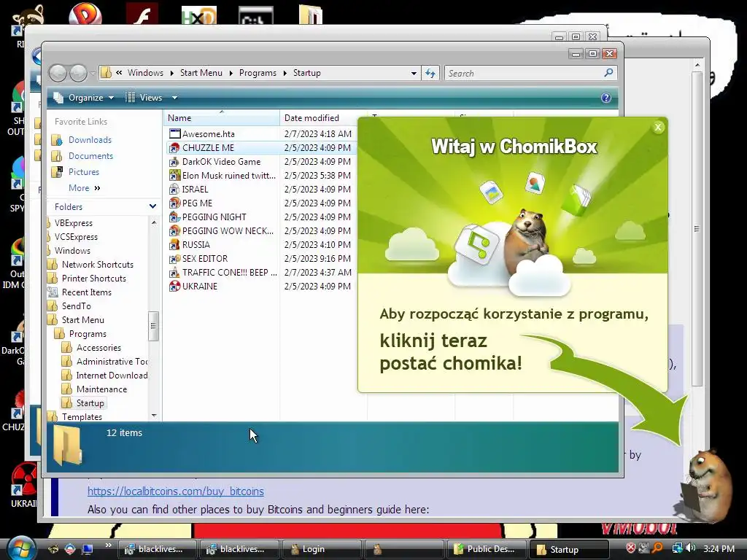This screenshot has height=560, width=747.
Task: Switch to Startup taskbar button
Action: tap(569, 549)
